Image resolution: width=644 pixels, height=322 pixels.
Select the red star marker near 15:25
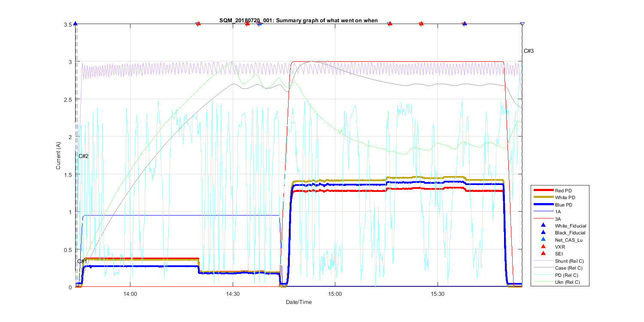(x=421, y=24)
